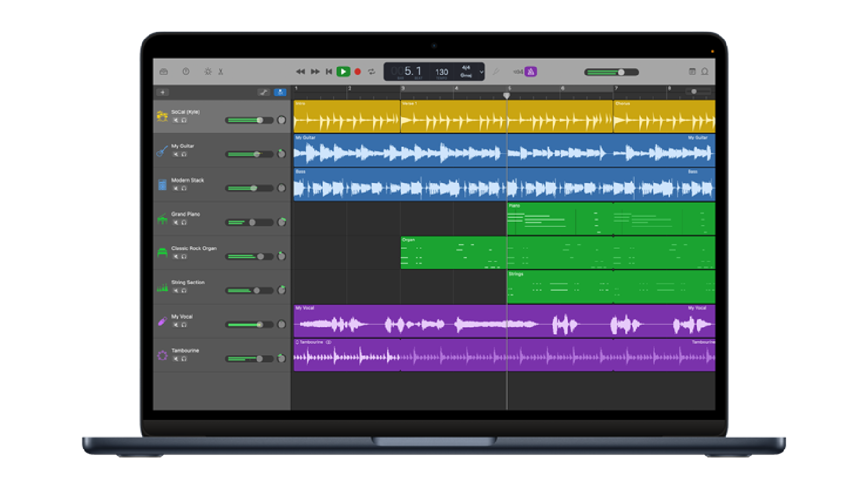Click the playhead marker at bar 5
Image resolution: width=868 pixels, height=488 pixels.
(507, 95)
